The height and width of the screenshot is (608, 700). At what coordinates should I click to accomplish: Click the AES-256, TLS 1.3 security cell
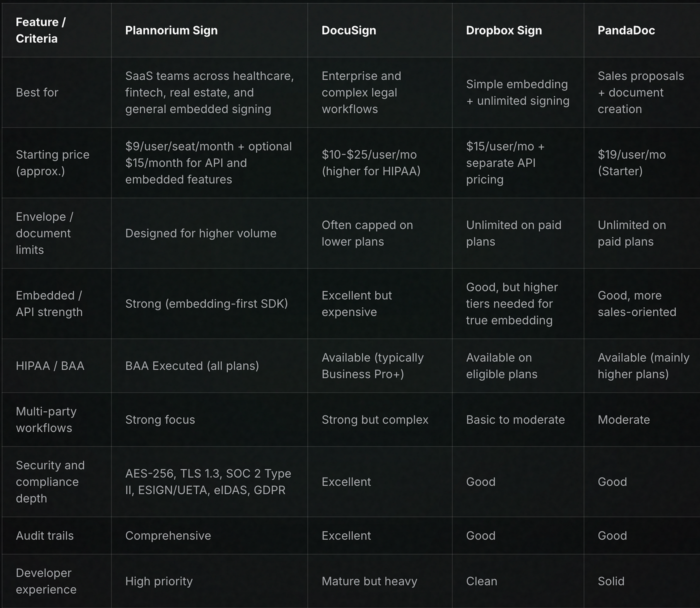click(208, 482)
